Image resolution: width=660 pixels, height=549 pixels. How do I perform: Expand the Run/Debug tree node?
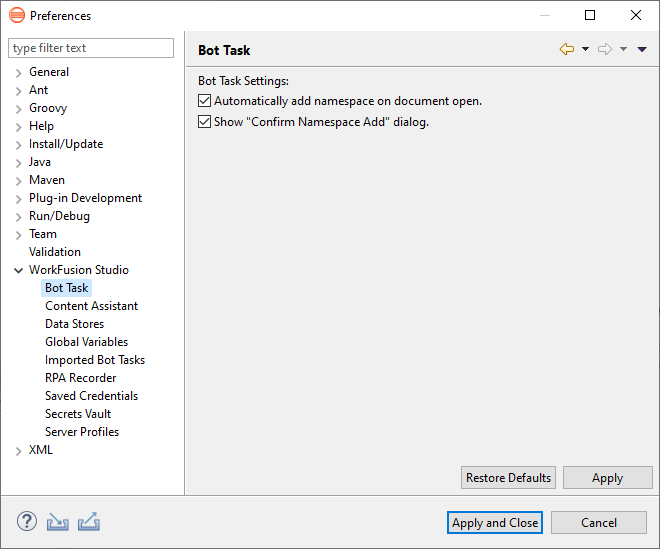click(18, 217)
